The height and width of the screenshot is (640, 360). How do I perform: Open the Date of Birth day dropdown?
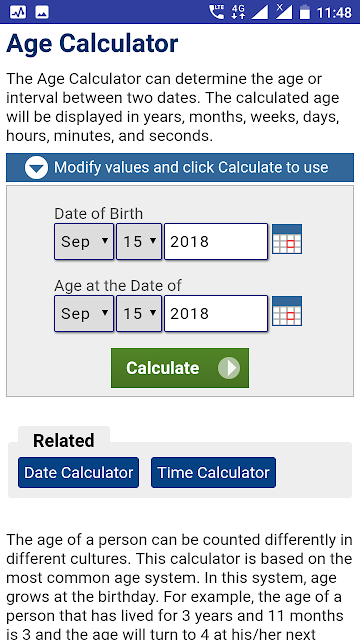(x=139, y=241)
